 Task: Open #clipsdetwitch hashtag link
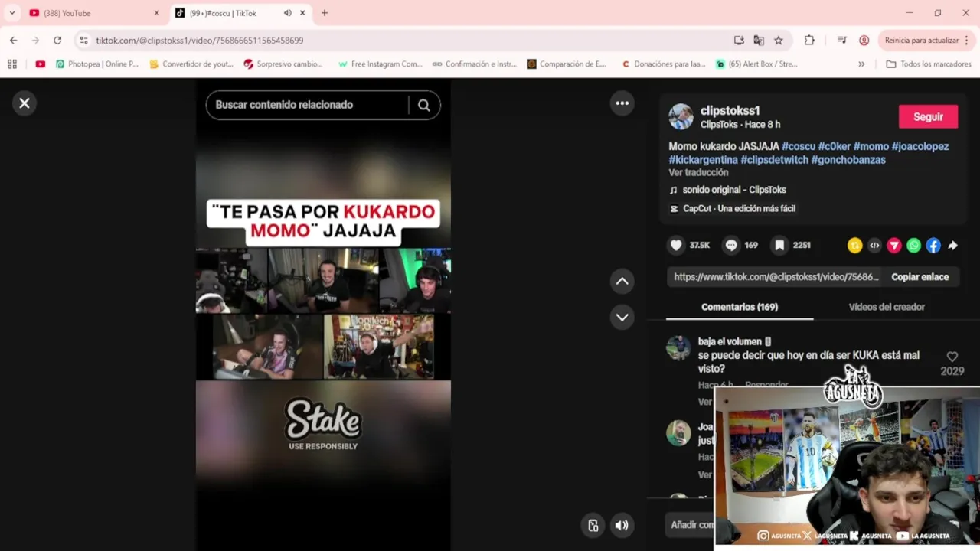pyautogui.click(x=774, y=160)
